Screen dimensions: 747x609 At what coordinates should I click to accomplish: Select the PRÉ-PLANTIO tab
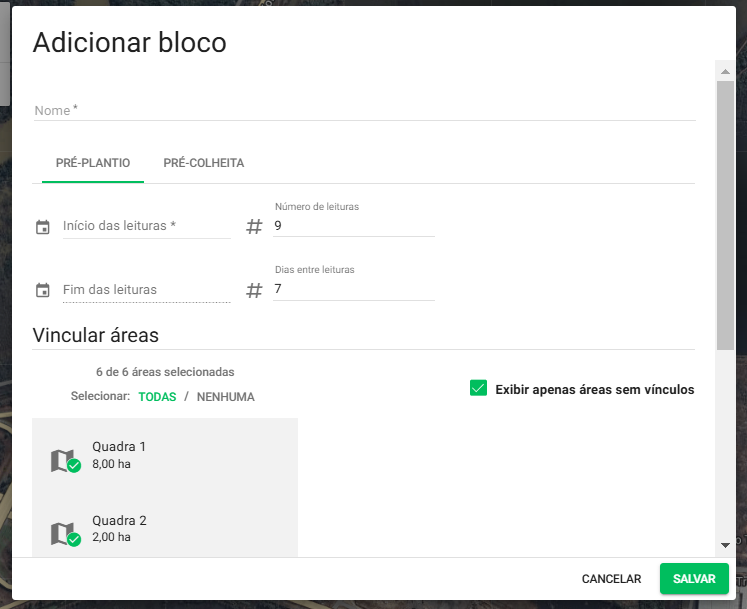coord(93,163)
